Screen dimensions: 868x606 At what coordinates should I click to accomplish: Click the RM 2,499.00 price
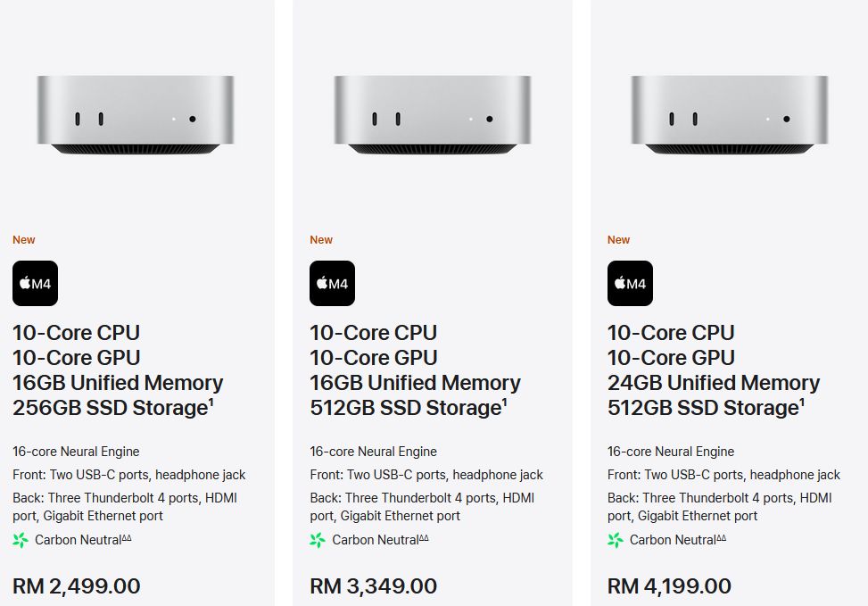77,586
